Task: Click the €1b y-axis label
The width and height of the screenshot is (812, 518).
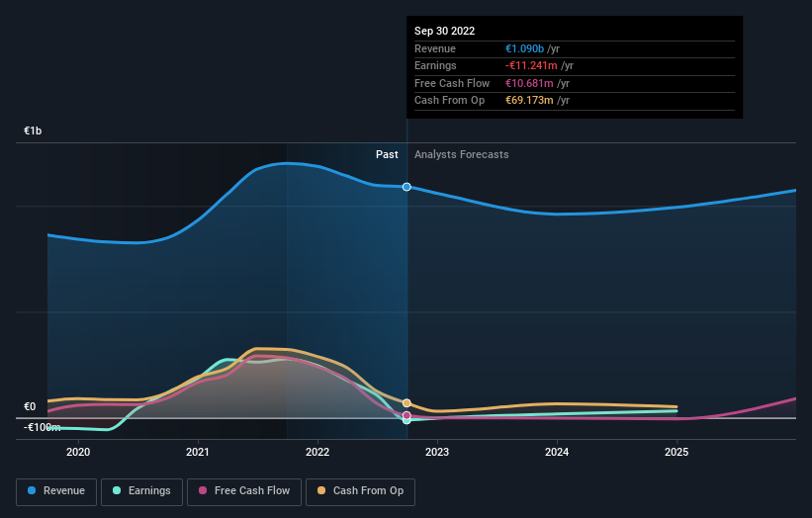Action: click(33, 130)
